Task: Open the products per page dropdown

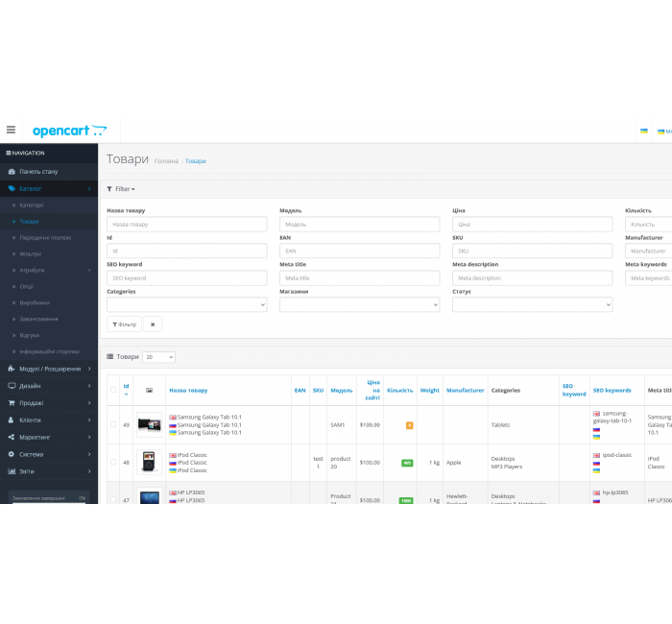Action: click(158, 357)
